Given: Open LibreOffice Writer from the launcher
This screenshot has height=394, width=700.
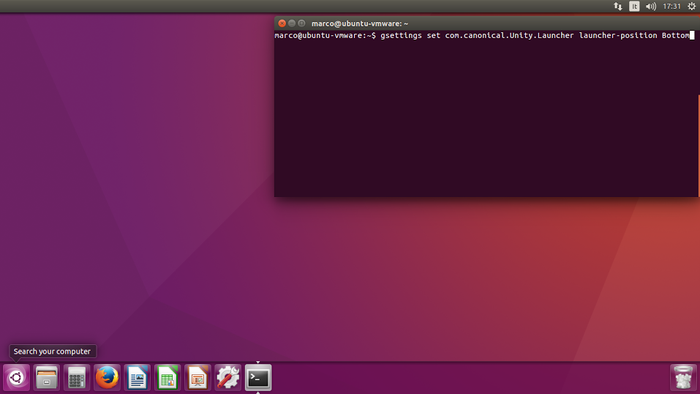Looking at the screenshot, I should (138, 377).
